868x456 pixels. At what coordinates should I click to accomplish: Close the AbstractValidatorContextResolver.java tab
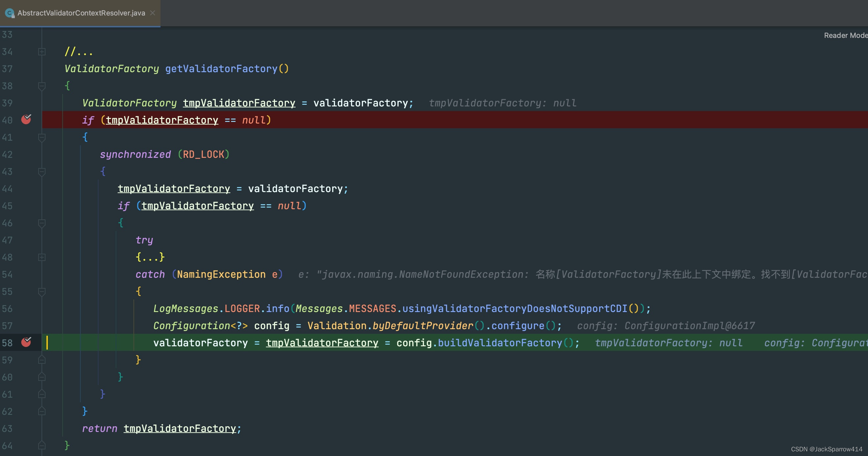tap(153, 13)
